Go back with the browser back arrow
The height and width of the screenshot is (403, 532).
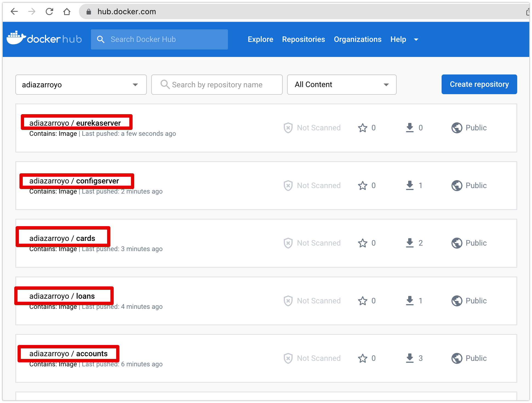(x=14, y=11)
